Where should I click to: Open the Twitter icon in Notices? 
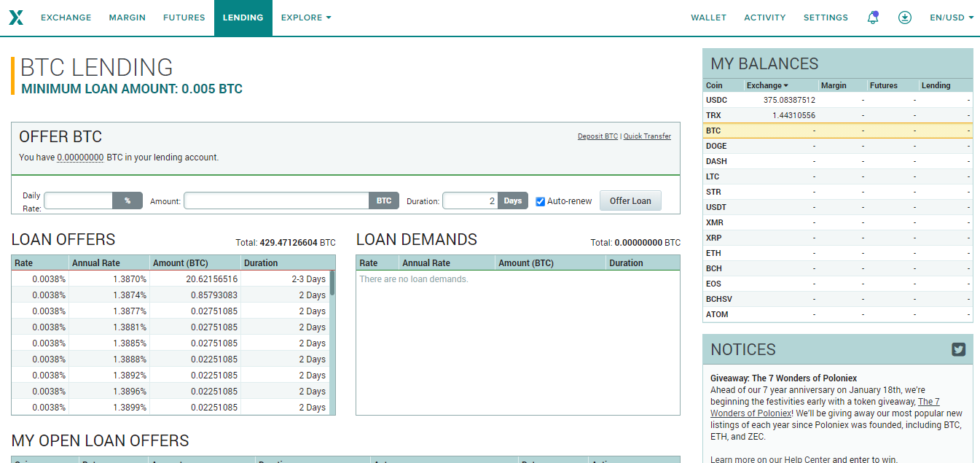pyautogui.click(x=958, y=349)
